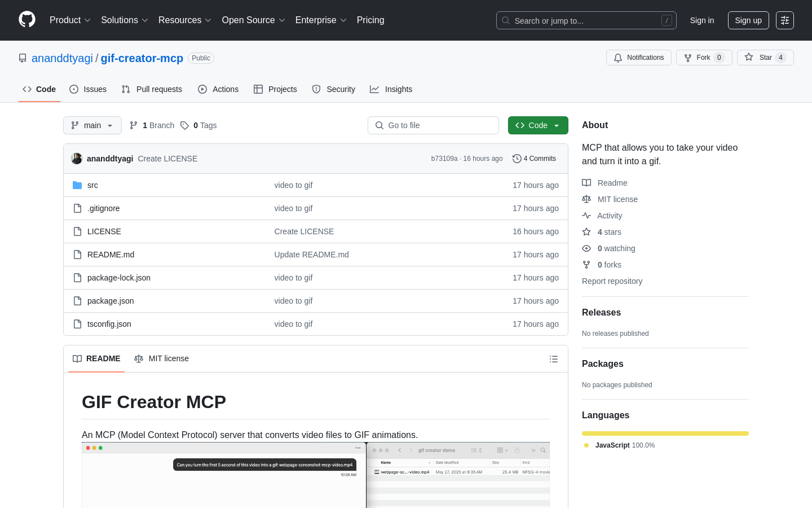812x508 pixels.
Task: Open the LICENSE file
Action: (x=104, y=231)
